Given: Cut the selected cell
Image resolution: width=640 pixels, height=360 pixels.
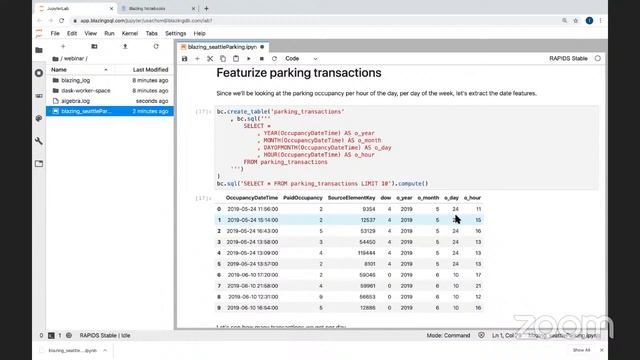Looking at the screenshot, I should (x=210, y=59).
